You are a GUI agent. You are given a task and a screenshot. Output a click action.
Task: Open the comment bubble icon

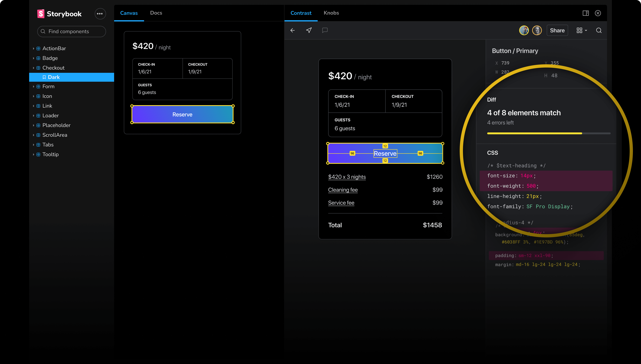point(325,30)
